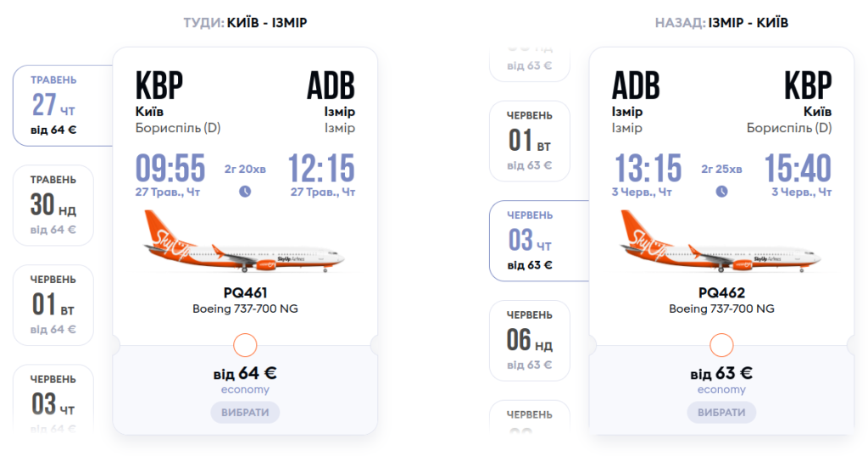Select outbound date Травень 27 Чт
Screen dimensions: 868x456
[x=54, y=105]
